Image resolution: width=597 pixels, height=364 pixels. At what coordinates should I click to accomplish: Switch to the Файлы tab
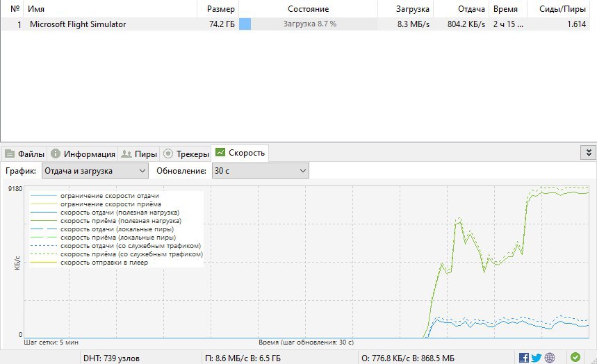point(25,154)
